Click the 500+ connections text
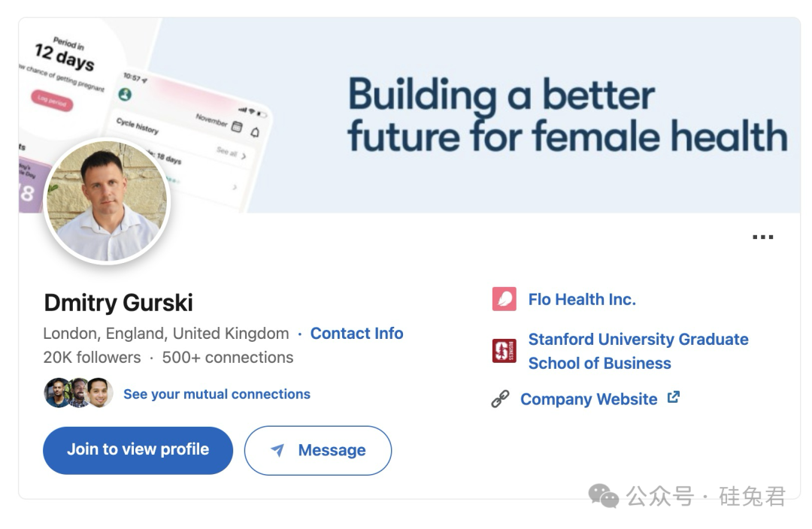Image resolution: width=812 pixels, height=529 pixels. (228, 357)
